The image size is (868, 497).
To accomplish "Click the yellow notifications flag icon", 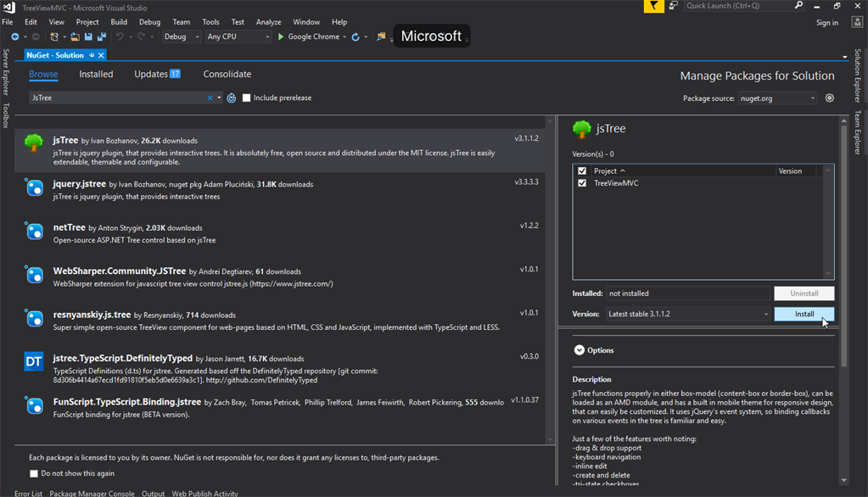I will click(653, 6).
